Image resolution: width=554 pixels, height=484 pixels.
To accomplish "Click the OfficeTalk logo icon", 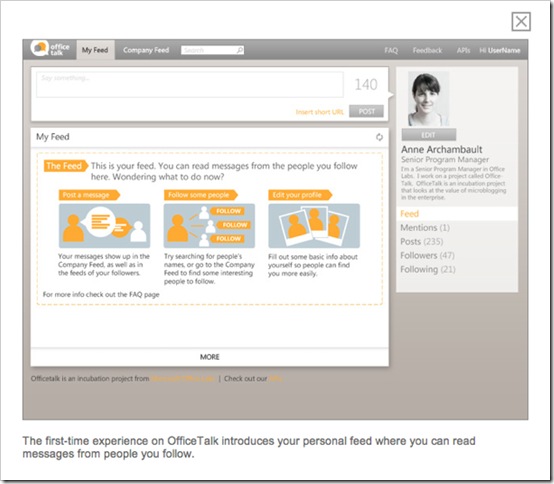I will 40,48.
